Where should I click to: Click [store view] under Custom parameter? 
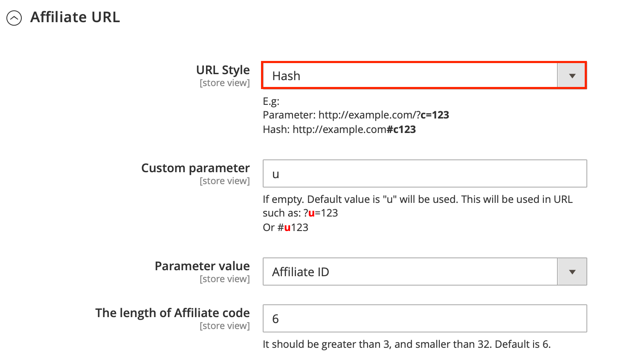225,181
